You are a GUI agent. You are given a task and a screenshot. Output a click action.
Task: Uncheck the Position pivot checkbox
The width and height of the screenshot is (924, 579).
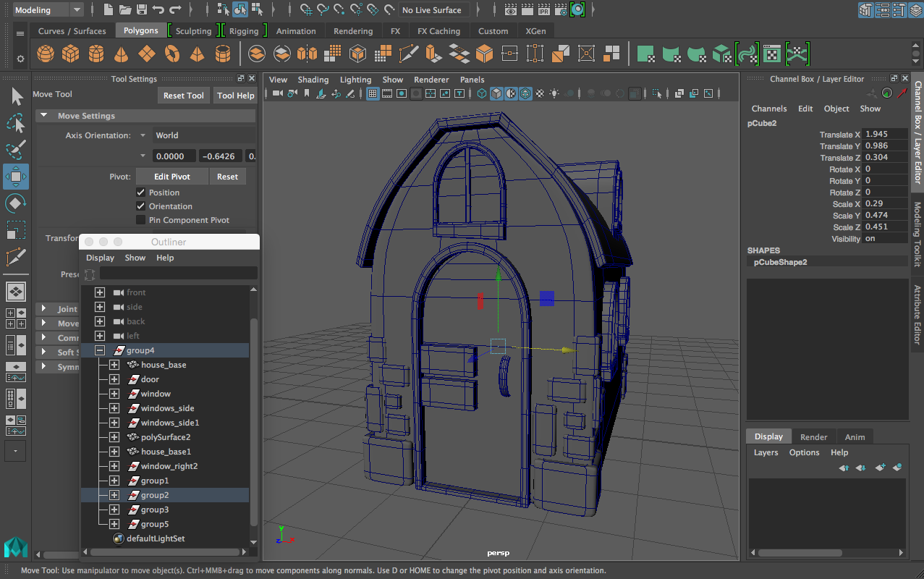[141, 193]
